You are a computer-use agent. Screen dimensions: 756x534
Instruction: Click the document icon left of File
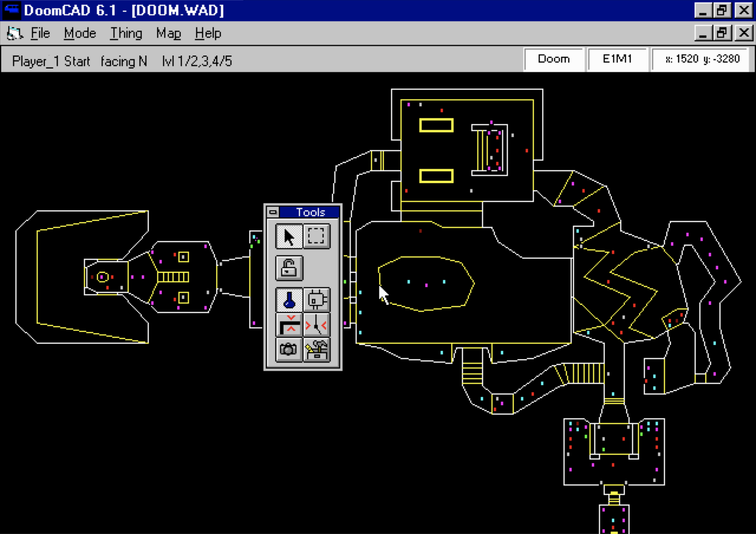click(14, 33)
